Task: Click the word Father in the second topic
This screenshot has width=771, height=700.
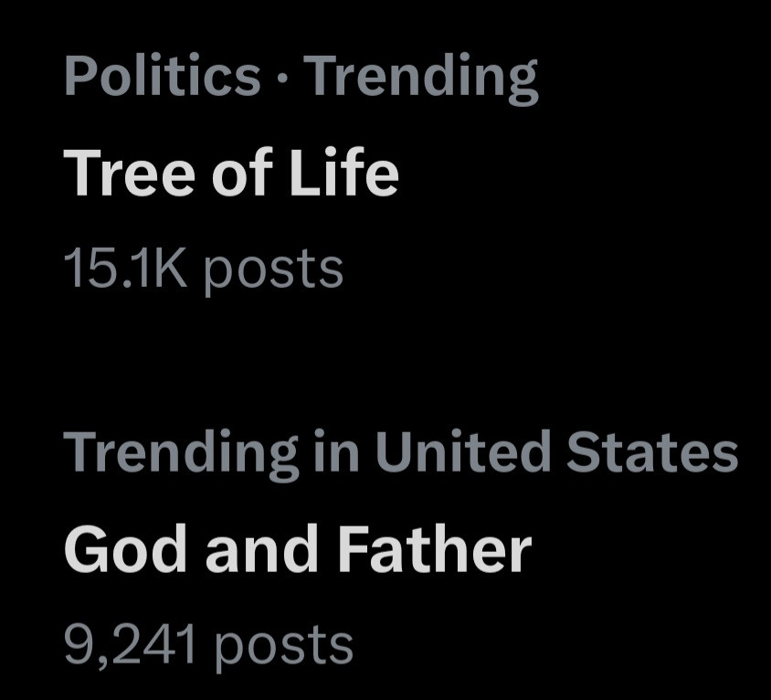Action: tap(434, 550)
